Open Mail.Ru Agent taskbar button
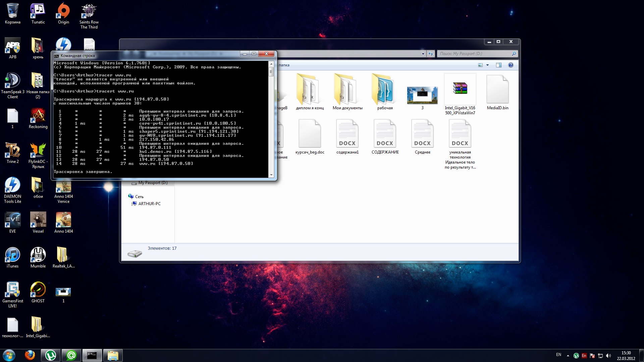This screenshot has height=362, width=644. (x=71, y=355)
